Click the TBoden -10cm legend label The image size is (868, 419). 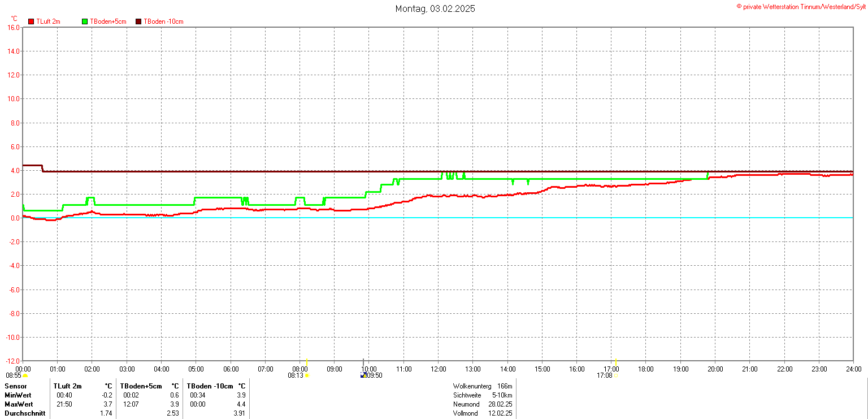pos(163,21)
